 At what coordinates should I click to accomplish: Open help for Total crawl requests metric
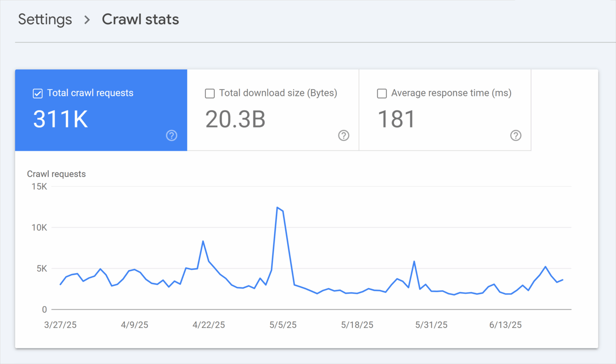tap(172, 135)
